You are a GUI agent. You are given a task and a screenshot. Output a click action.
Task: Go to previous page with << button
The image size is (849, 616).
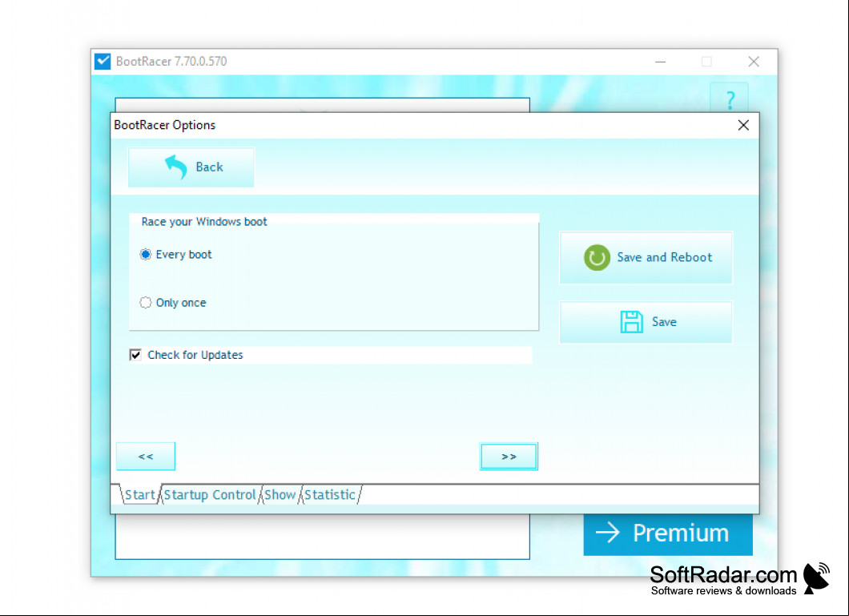pos(146,457)
